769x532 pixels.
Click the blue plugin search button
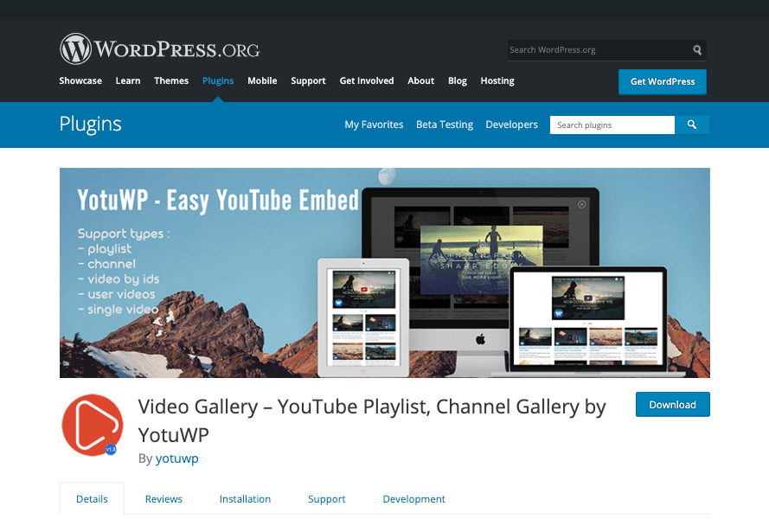pos(692,125)
